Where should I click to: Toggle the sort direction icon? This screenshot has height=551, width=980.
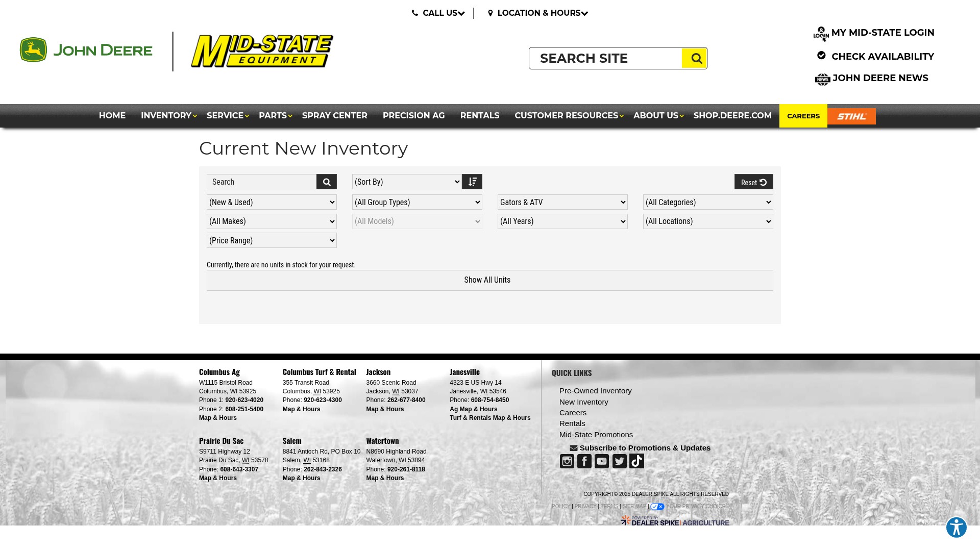(x=472, y=182)
